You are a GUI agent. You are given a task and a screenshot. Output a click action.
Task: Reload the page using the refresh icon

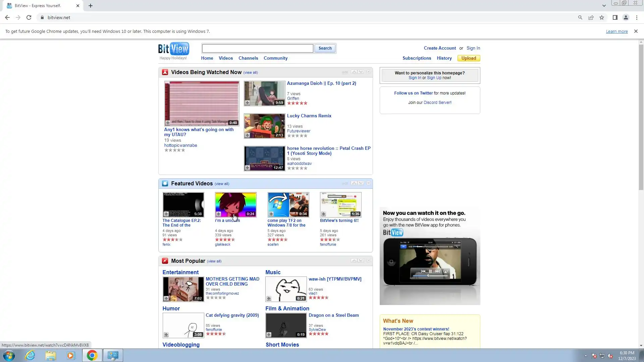coord(29,17)
